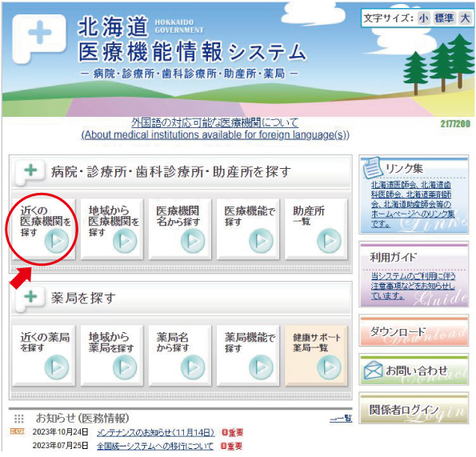Open foreign language medical institutions link
This screenshot has height=457, width=476.
coord(215,129)
